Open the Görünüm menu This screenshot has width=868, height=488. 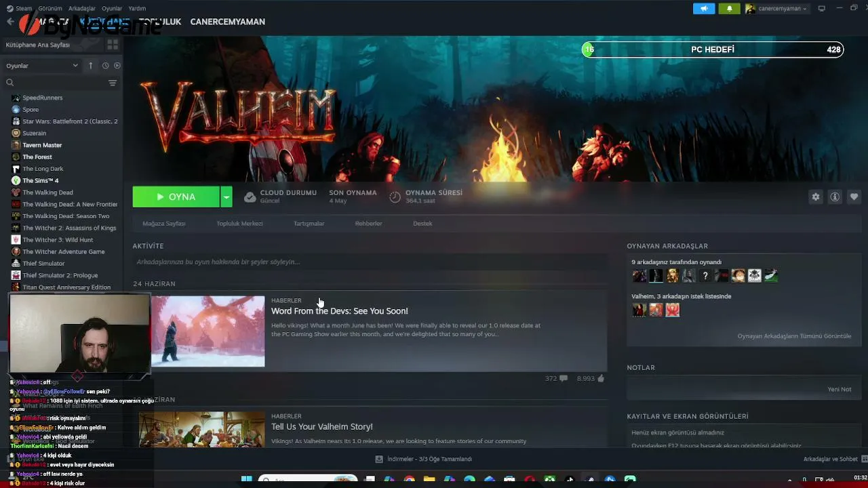[50, 9]
